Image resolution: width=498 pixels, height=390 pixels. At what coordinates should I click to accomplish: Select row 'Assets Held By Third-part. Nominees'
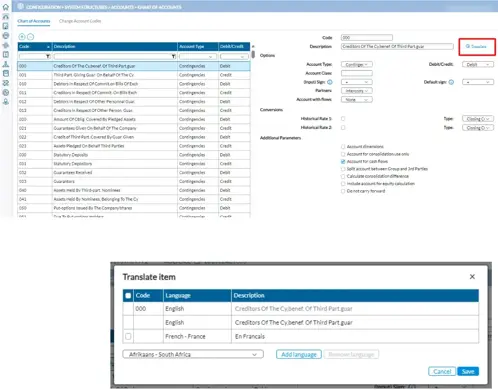(134, 190)
